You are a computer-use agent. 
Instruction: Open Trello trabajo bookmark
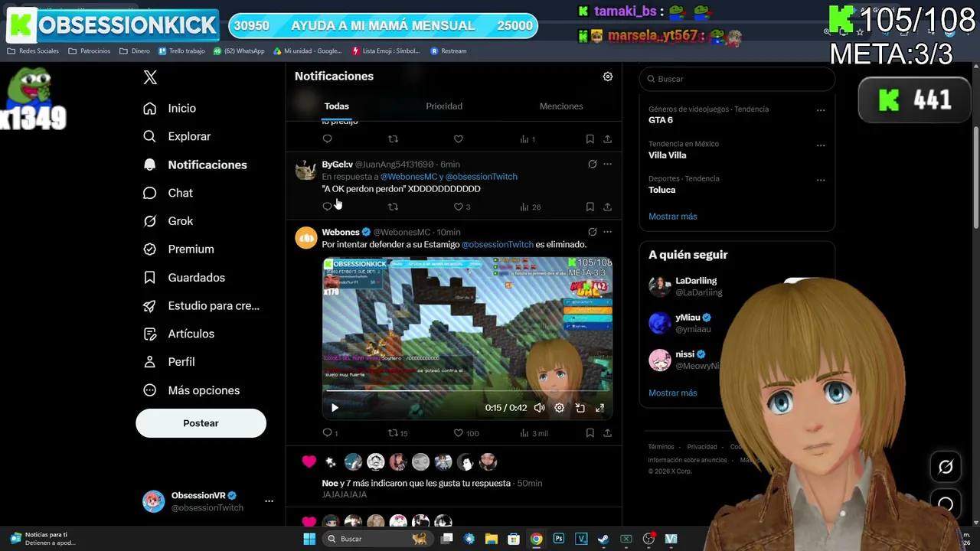[x=181, y=51]
